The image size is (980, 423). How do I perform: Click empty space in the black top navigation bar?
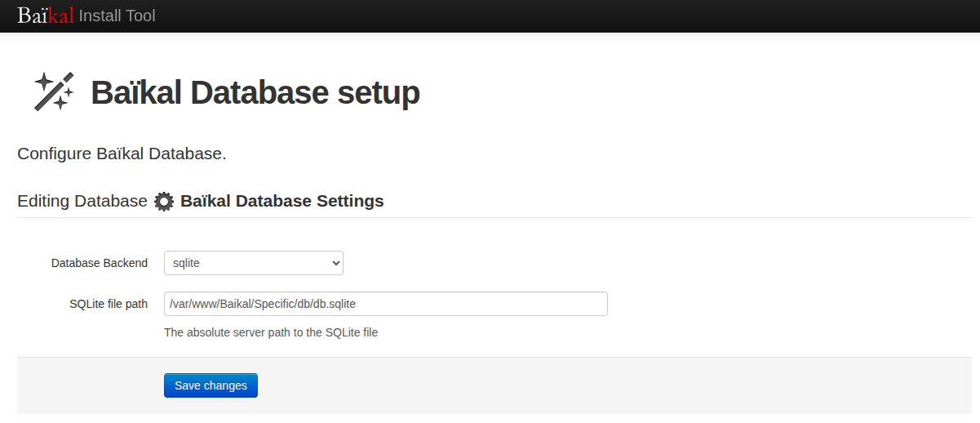click(x=571, y=16)
